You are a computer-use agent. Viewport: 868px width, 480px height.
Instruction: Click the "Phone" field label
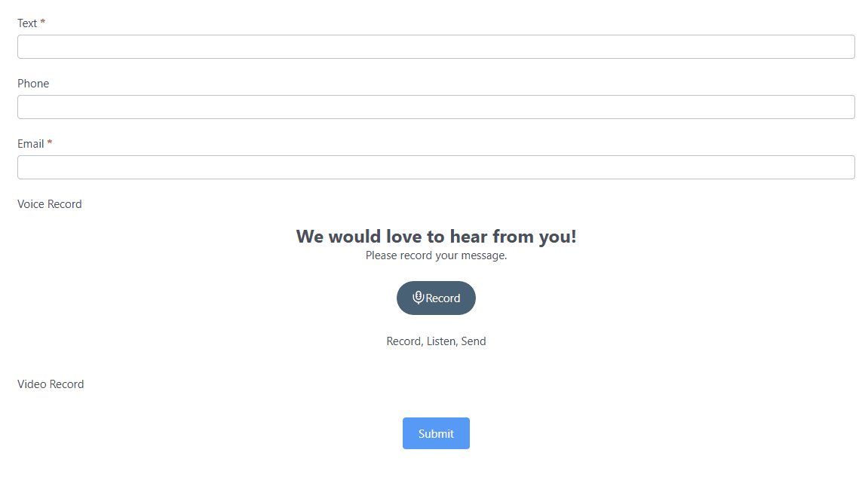click(x=33, y=84)
